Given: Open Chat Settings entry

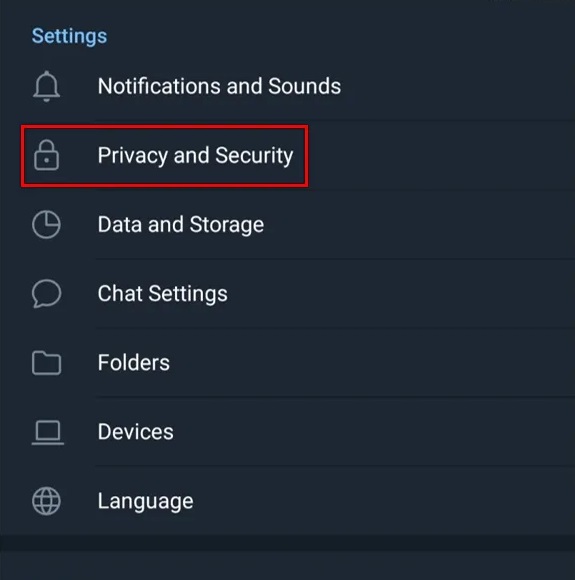Looking at the screenshot, I should [x=162, y=294].
